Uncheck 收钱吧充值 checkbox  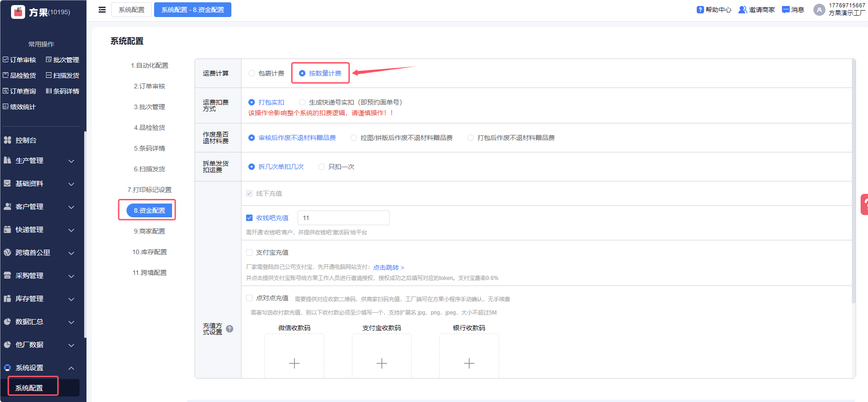[249, 218]
